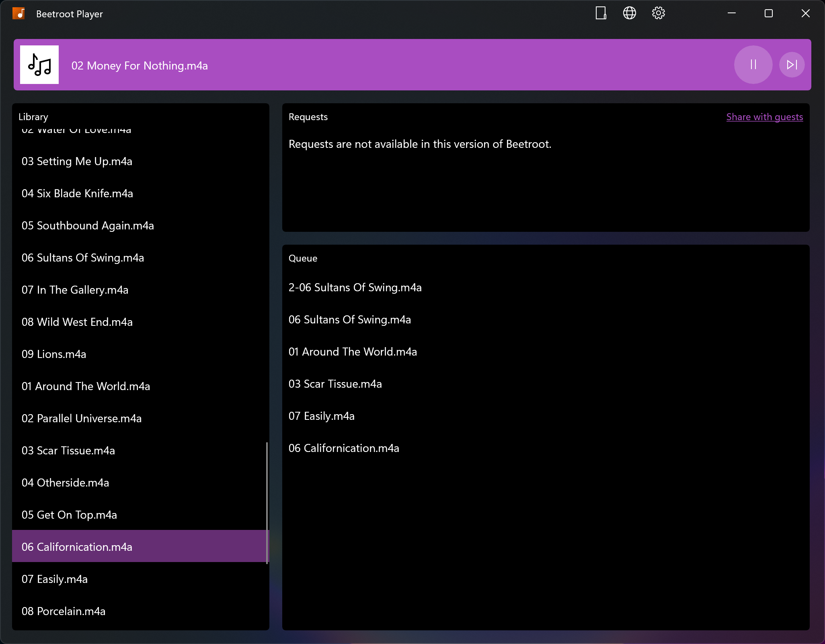
Task: Click 03 Scar Tissue.m4a in Queue
Action: [x=546, y=384]
